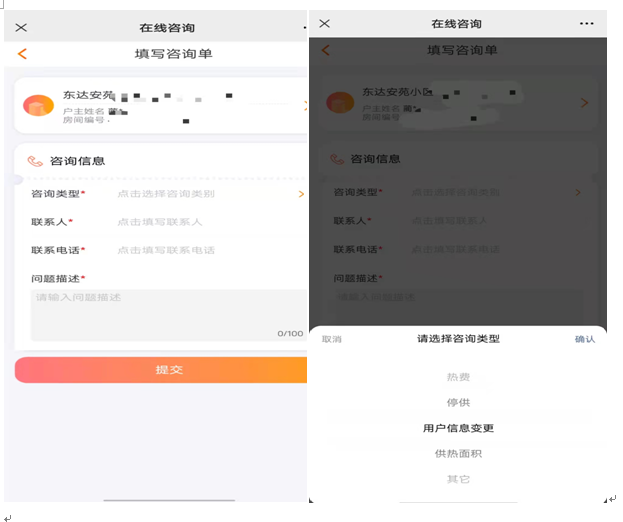Expand the 东达安苑 card chevron on the left screen
The image size is (623, 522).
pos(304,105)
